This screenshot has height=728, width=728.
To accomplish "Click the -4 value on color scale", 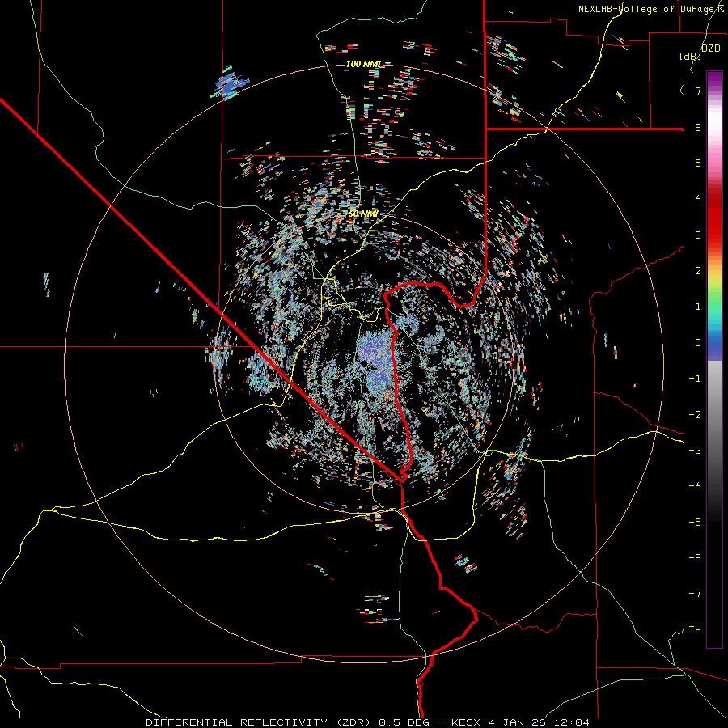I will tap(695, 486).
